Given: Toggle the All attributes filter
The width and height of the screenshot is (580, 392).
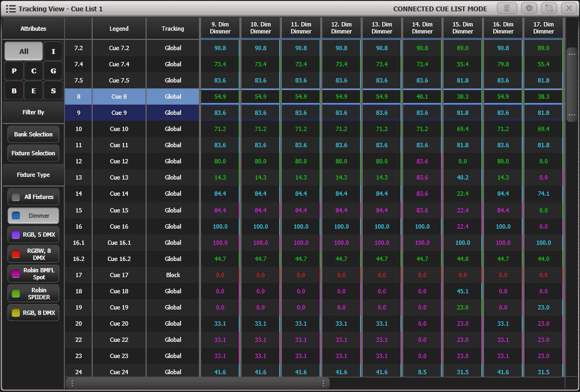Looking at the screenshot, I should pyautogui.click(x=23, y=51).
